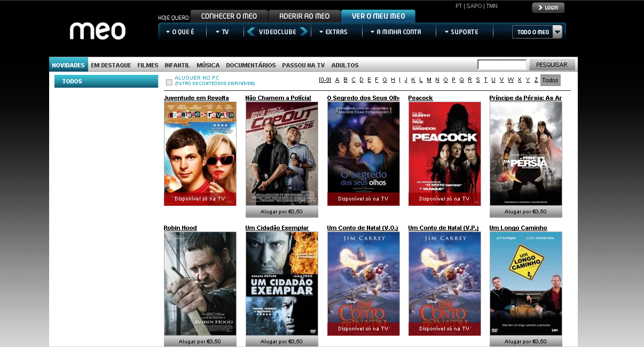The height and width of the screenshot is (347, 644).
Task: Open the Juventude em Revolta title link
Action: pos(196,98)
